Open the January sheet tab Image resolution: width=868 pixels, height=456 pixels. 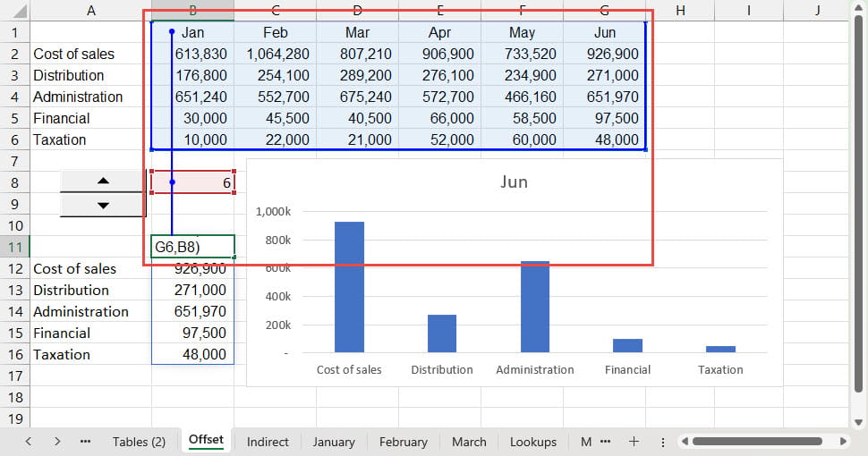333,442
